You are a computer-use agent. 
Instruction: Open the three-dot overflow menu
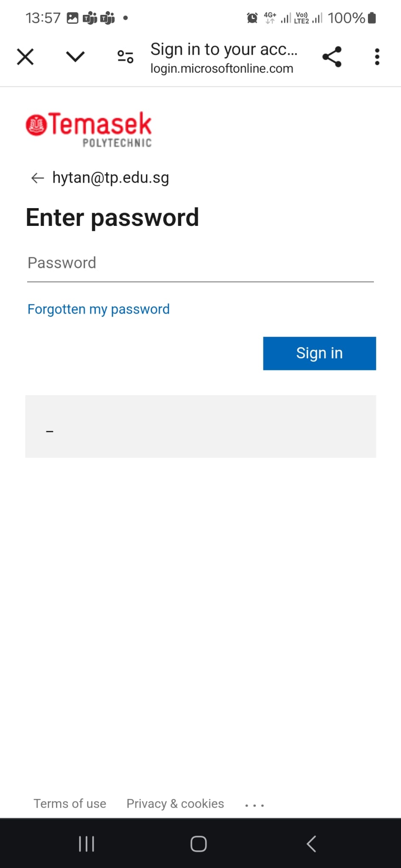(x=377, y=57)
